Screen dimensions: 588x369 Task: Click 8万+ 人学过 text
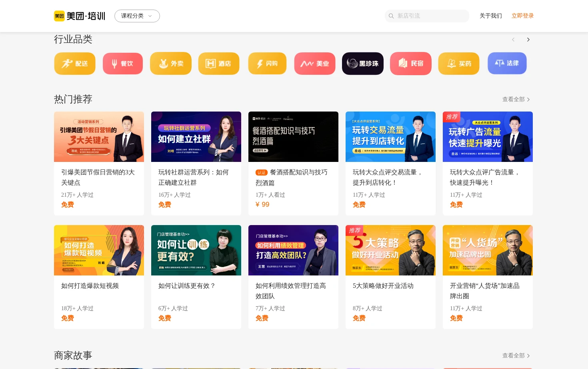368,308
